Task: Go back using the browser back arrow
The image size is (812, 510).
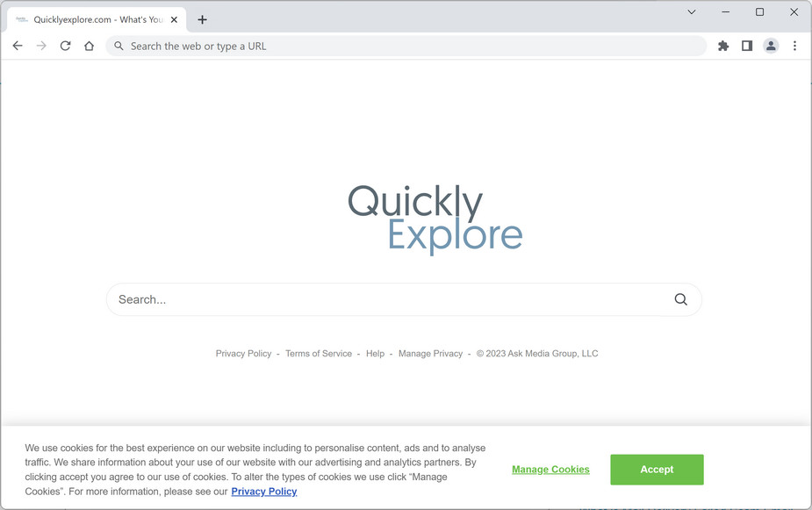Action: (18, 46)
